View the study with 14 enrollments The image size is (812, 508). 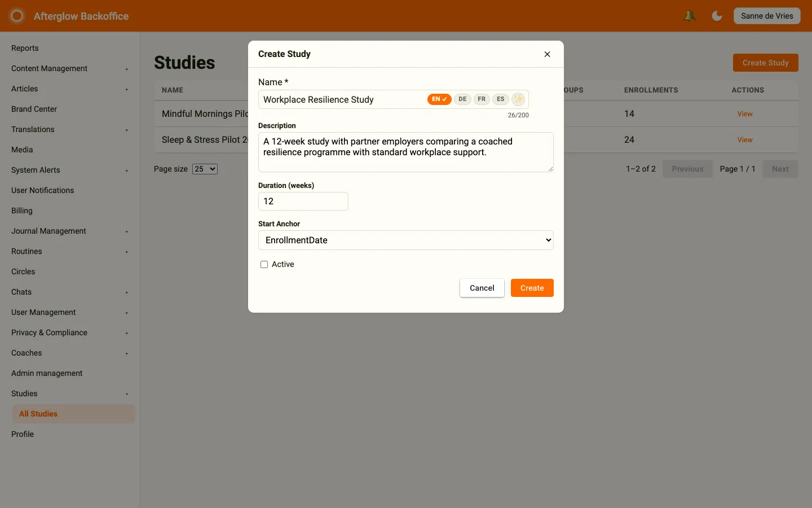point(745,114)
